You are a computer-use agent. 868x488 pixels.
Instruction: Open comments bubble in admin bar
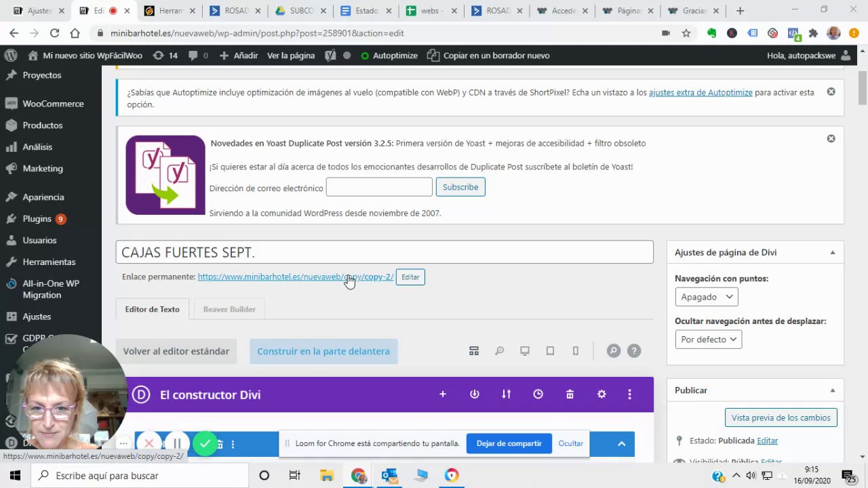pos(198,56)
